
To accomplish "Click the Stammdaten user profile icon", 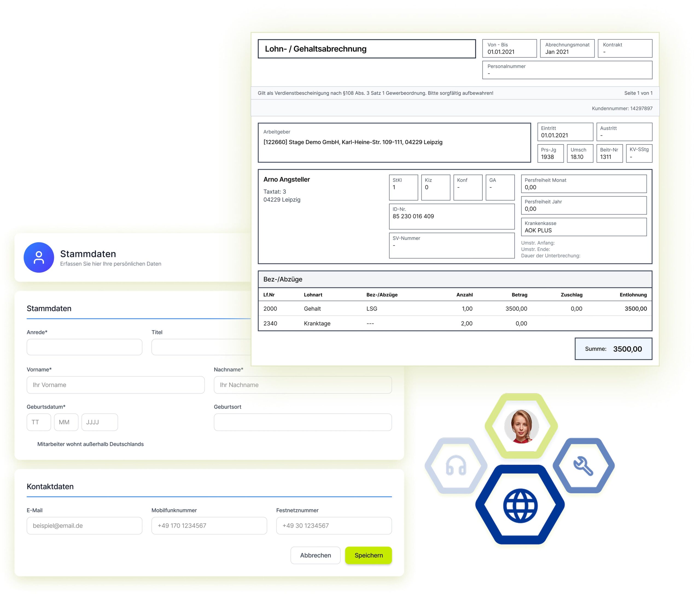I will [39, 257].
